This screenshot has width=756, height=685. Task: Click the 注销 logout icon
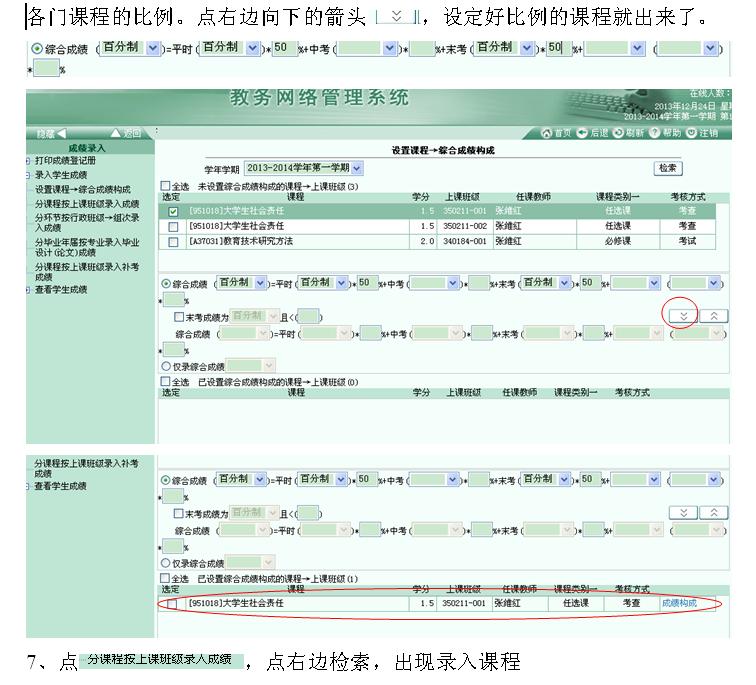(691, 133)
